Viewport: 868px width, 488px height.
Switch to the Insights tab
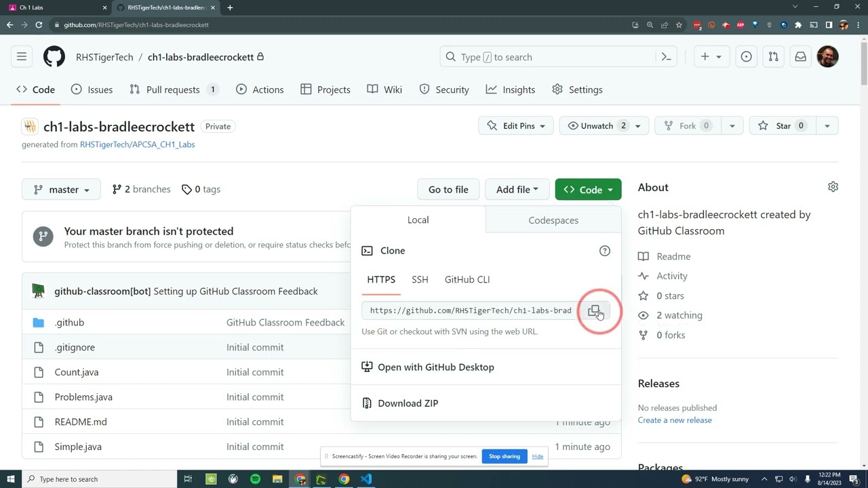pos(511,89)
